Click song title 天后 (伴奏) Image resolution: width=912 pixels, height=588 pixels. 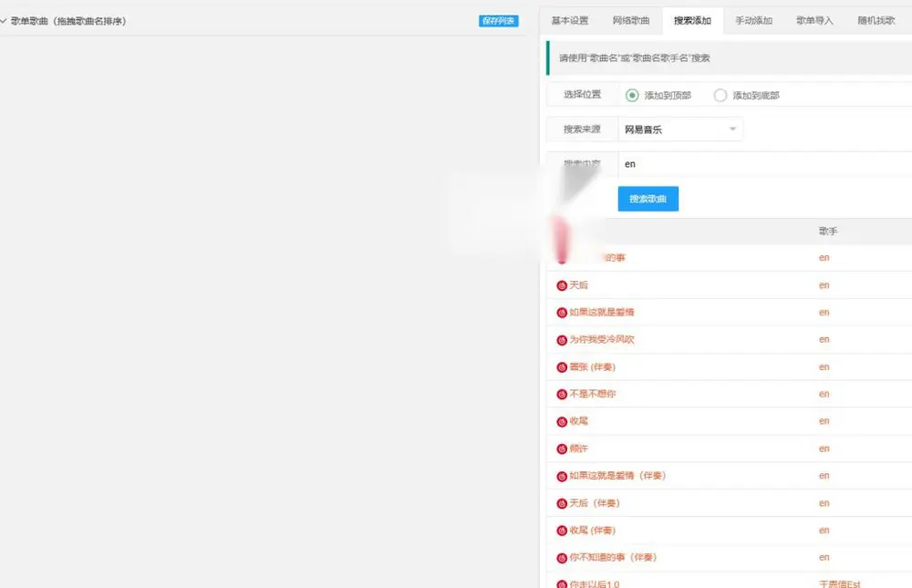coord(595,503)
